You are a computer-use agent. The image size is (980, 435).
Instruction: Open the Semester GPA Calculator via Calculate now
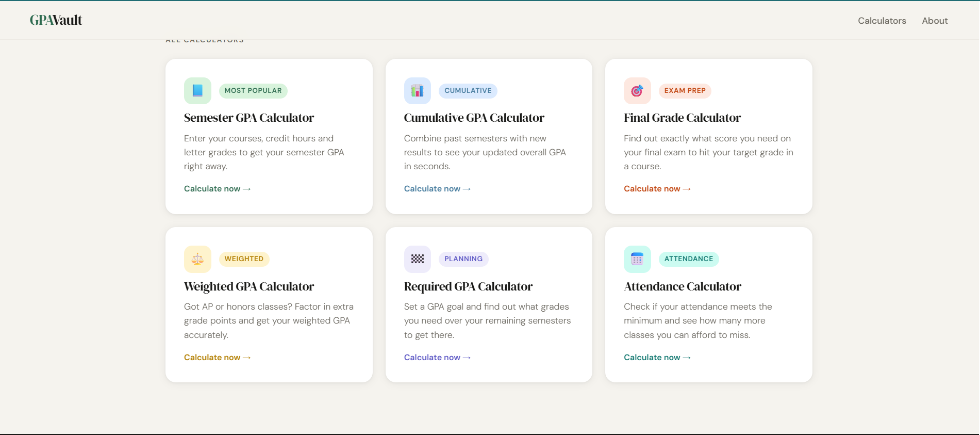pyautogui.click(x=212, y=188)
